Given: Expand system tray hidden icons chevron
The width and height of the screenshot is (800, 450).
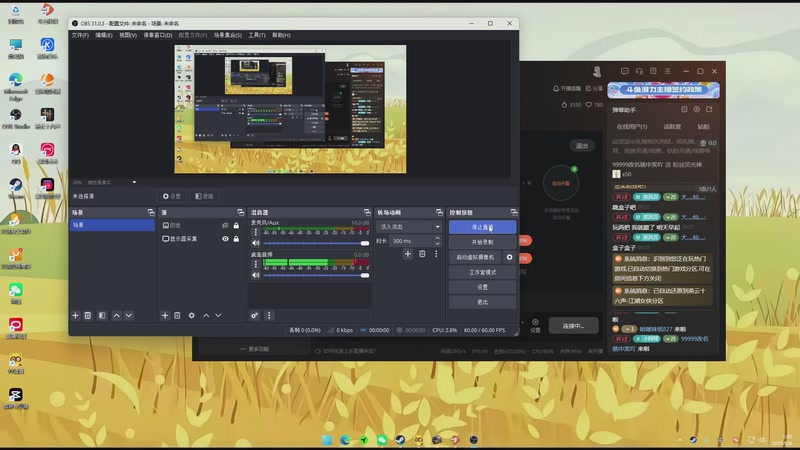Looking at the screenshot, I should (x=680, y=440).
